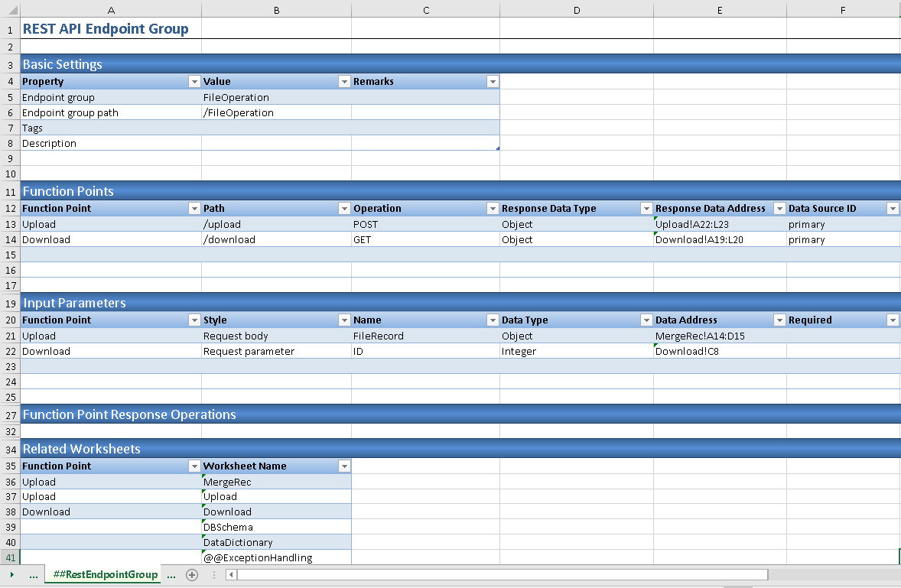Viewport: 901px width, 588px height.
Task: Open the Data Source ID filter dropdown
Action: 892,209
